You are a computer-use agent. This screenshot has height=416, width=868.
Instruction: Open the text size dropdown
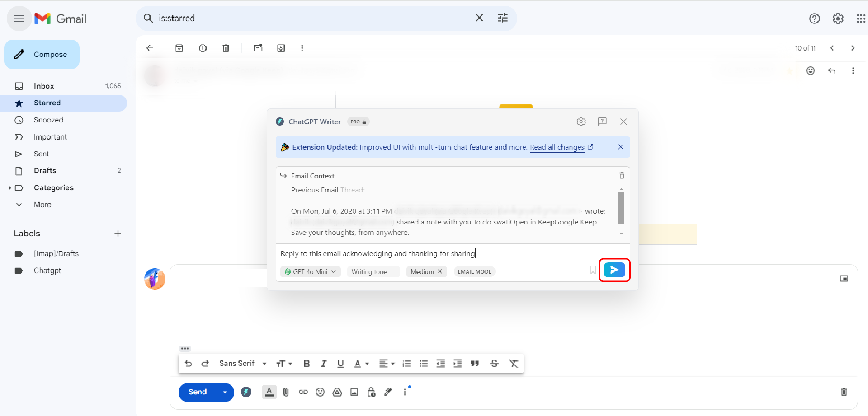click(284, 364)
